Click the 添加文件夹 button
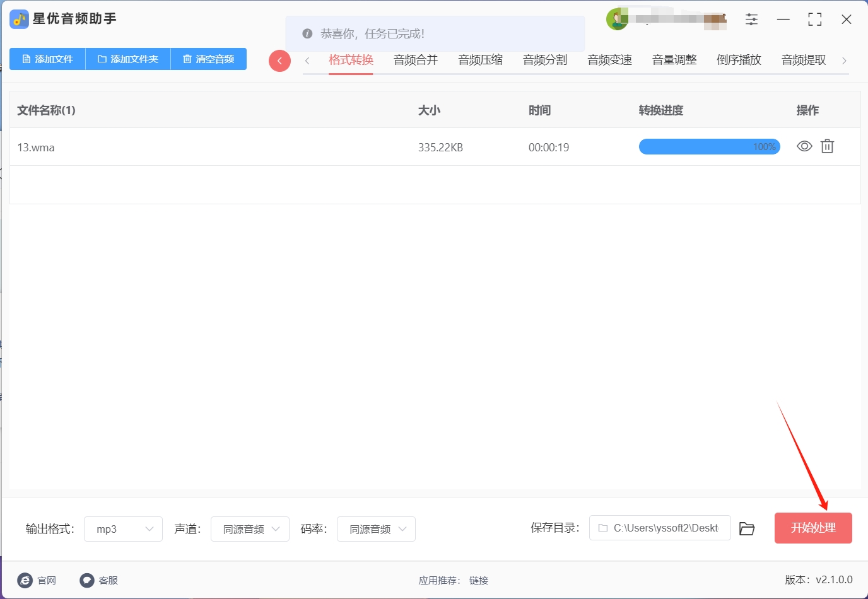 click(x=128, y=59)
